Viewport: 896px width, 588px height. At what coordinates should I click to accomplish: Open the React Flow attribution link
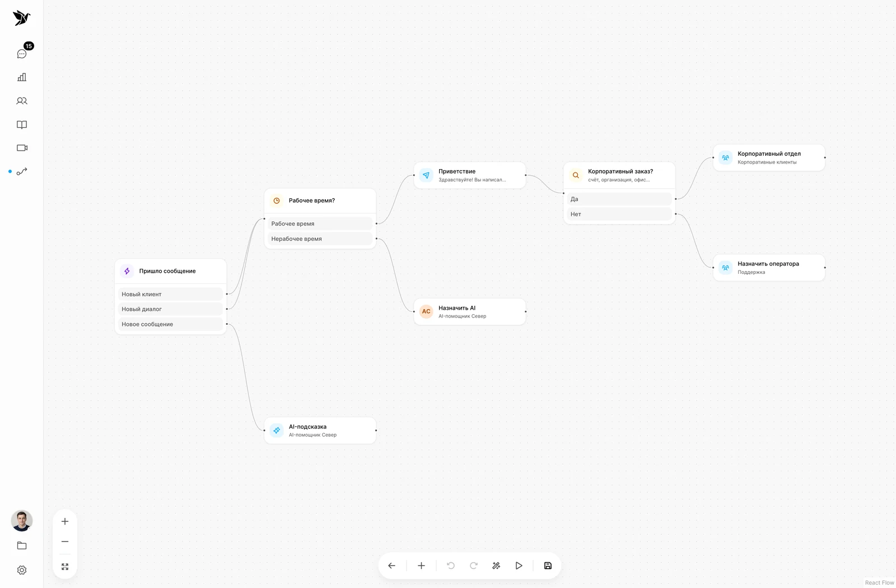pos(879,582)
